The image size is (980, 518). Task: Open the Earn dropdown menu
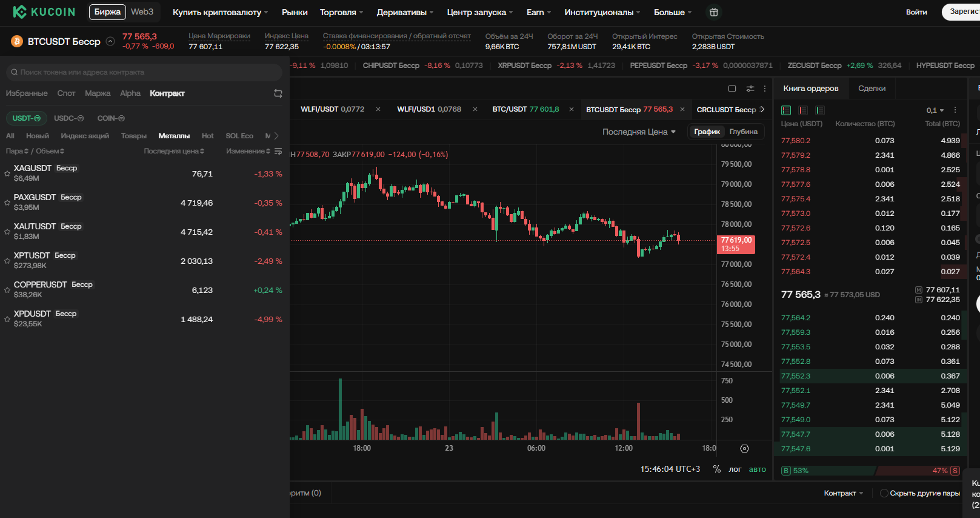[x=539, y=12]
